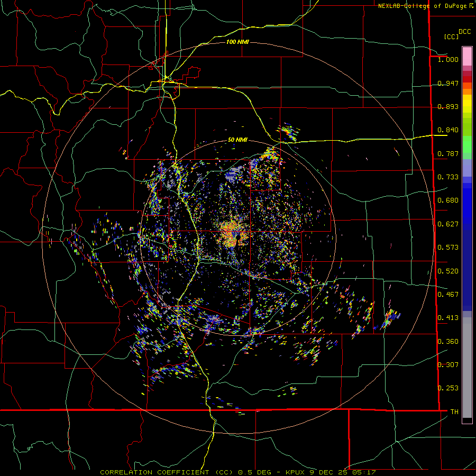The height and width of the screenshot is (476, 476).
Task: Click the Correlation Coefficient KPUX caption text
Action: point(237,472)
